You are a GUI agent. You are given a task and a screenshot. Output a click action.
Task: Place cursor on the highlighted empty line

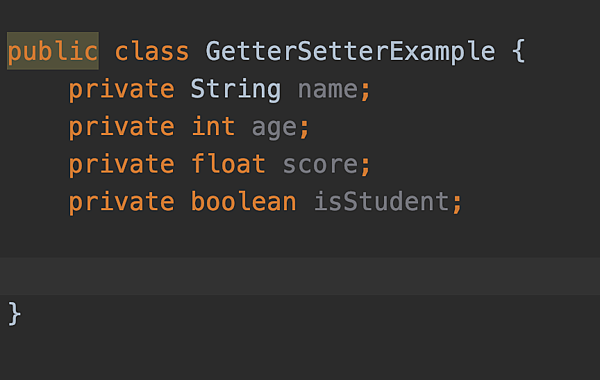pos(300,276)
